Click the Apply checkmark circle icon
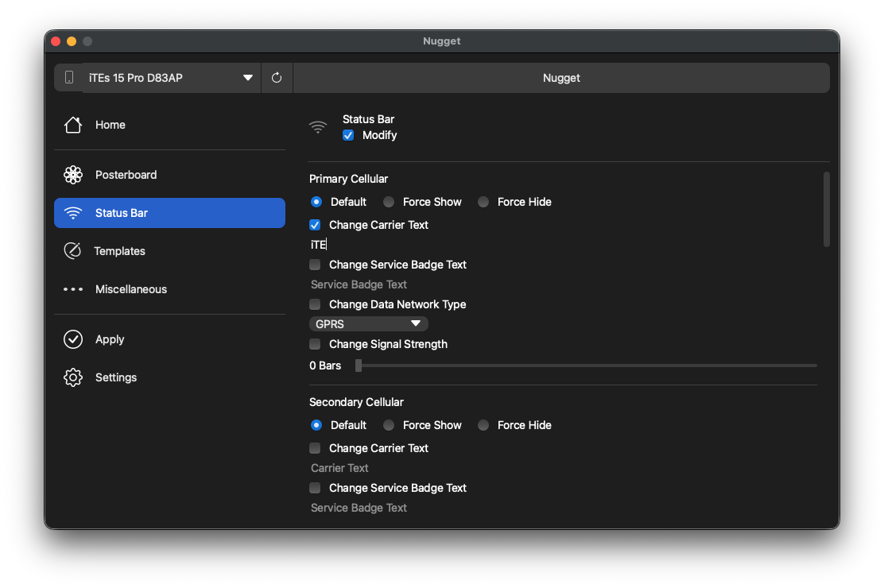 [73, 339]
